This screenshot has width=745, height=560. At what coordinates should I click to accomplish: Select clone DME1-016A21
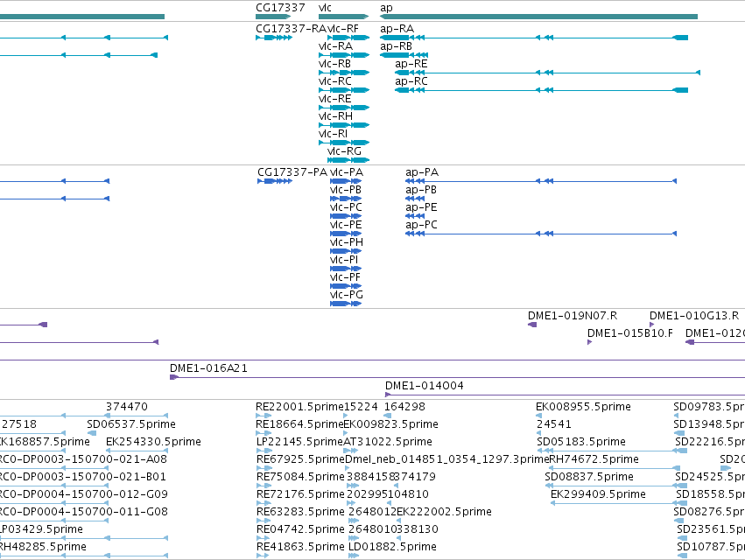(208, 368)
